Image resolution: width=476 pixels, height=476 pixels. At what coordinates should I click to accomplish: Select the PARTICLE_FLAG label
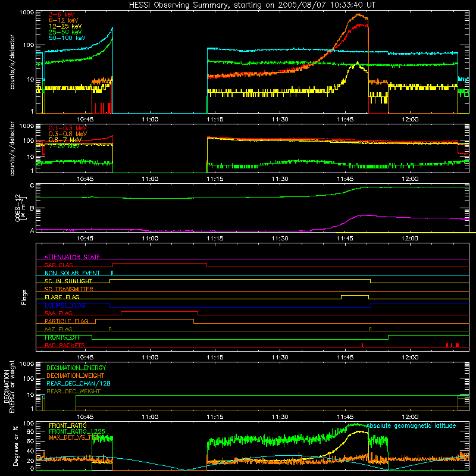[x=67, y=321]
